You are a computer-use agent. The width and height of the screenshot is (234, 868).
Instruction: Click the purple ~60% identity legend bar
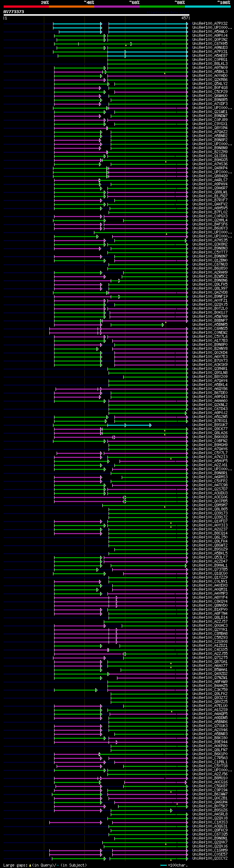tap(117, 6)
